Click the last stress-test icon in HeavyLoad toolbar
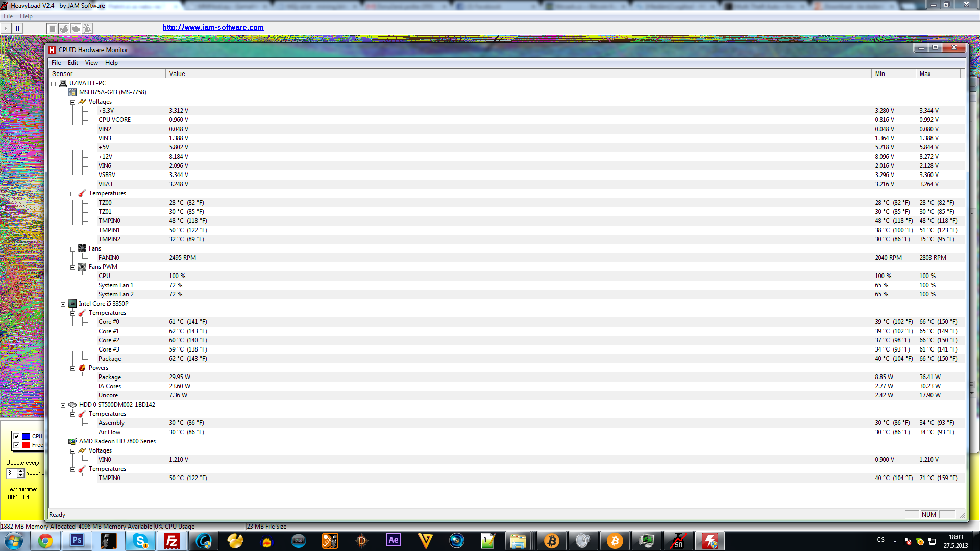This screenshot has height=551, width=980. tap(87, 29)
